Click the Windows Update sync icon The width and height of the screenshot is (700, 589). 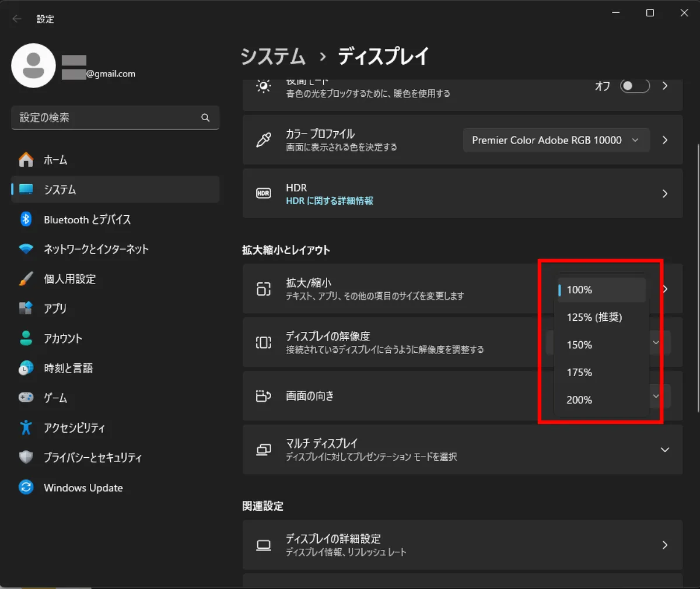coord(26,487)
